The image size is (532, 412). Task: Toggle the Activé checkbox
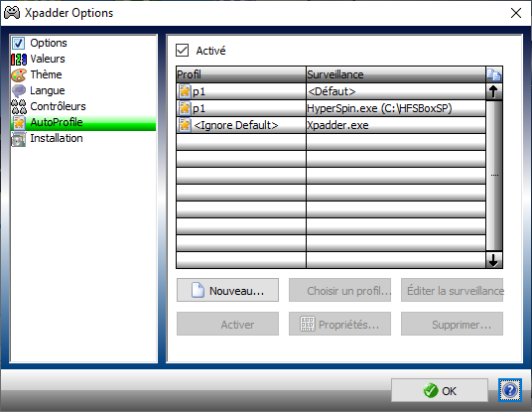183,51
